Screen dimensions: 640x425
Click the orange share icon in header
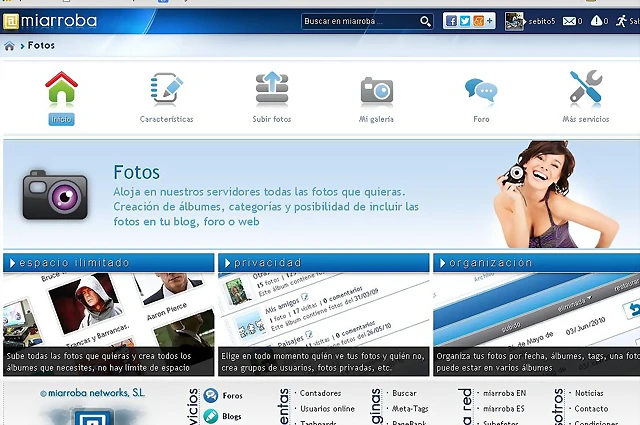pyautogui.click(x=478, y=21)
